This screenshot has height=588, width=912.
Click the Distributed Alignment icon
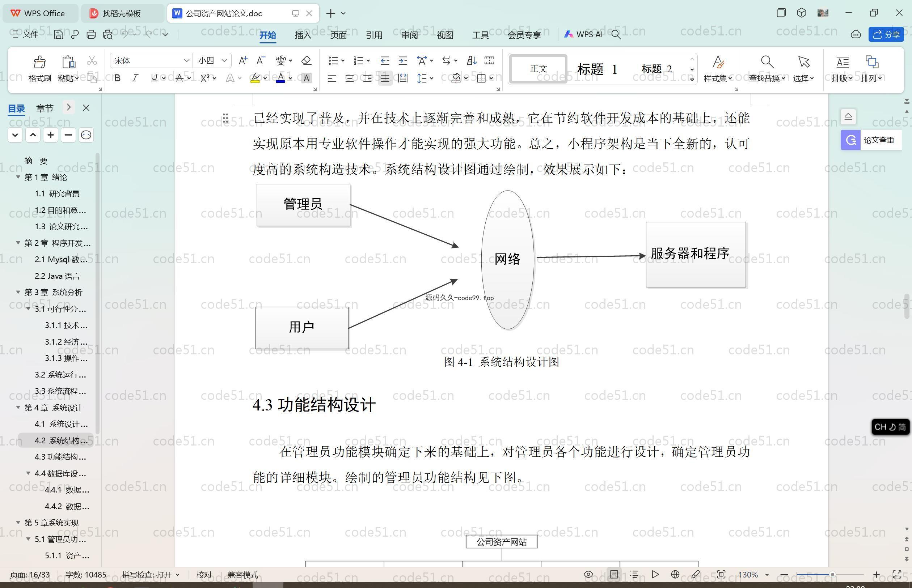click(x=403, y=78)
